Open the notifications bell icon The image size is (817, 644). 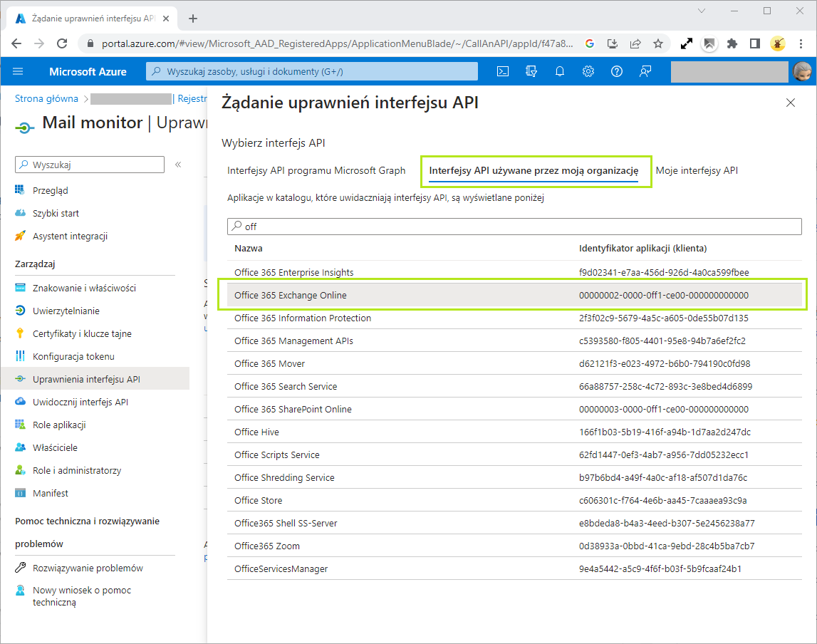[560, 71]
